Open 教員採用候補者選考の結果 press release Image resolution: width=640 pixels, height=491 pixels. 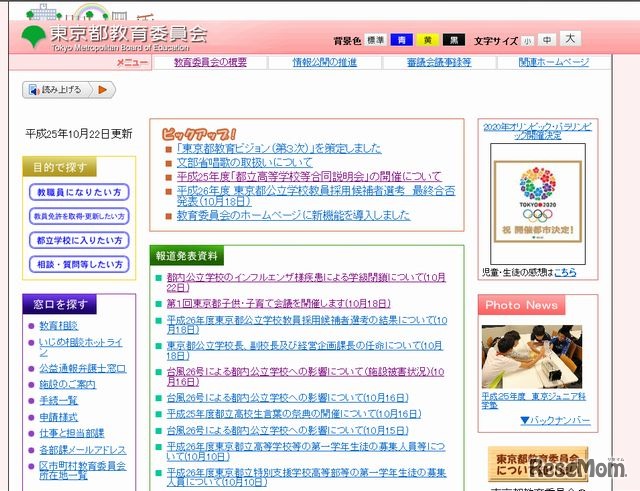coord(307,325)
